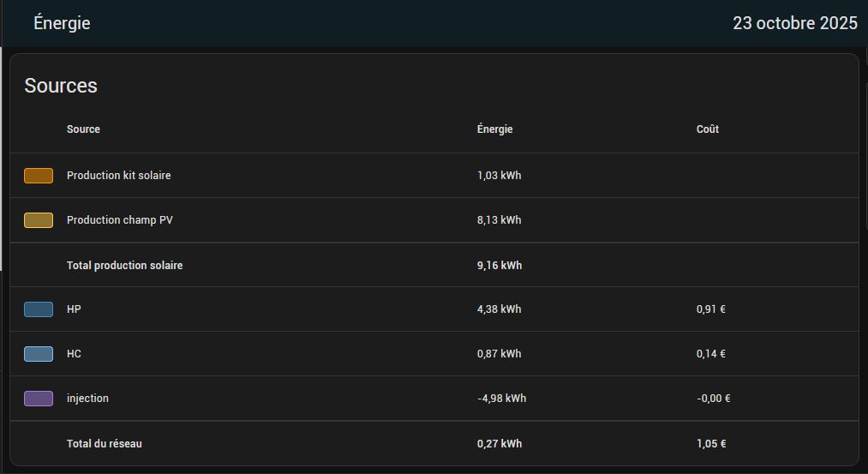Open the Production kit solaire source row
The image size is (868, 474).
tap(119, 176)
